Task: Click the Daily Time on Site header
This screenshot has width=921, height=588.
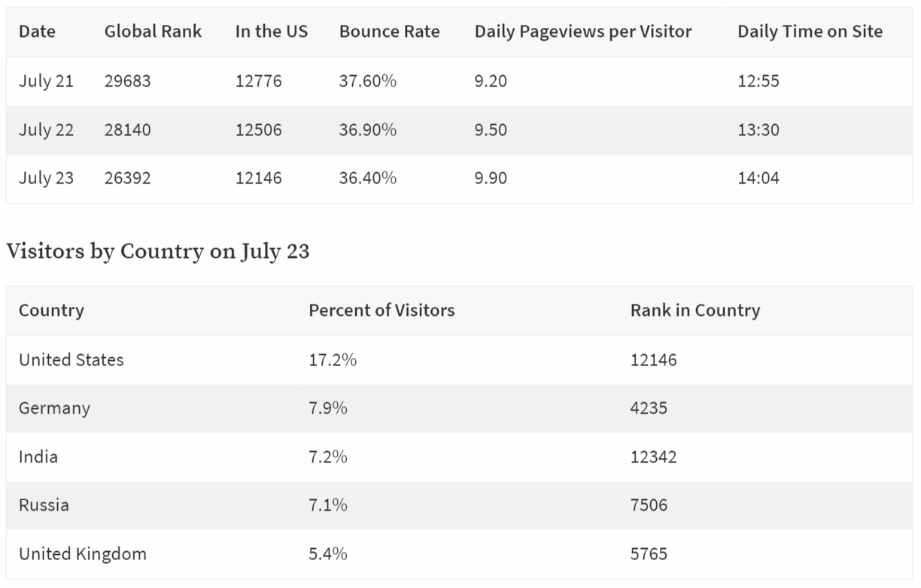Action: click(810, 32)
